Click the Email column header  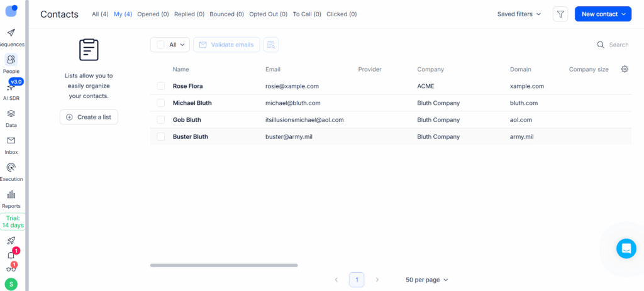click(273, 69)
